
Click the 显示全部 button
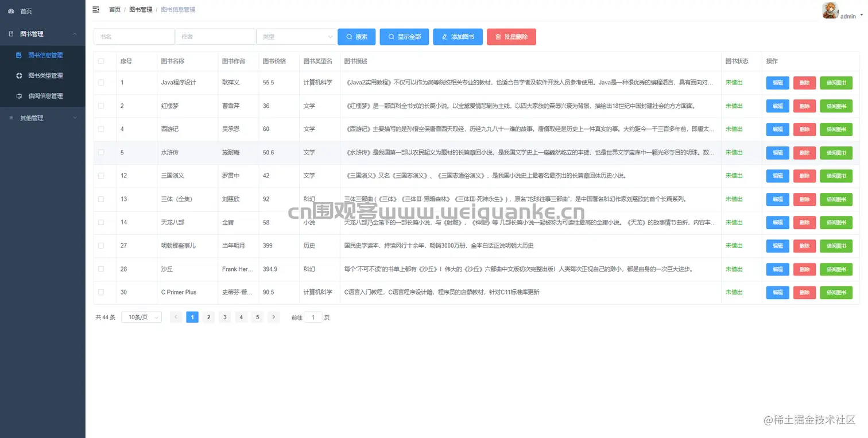pos(404,37)
